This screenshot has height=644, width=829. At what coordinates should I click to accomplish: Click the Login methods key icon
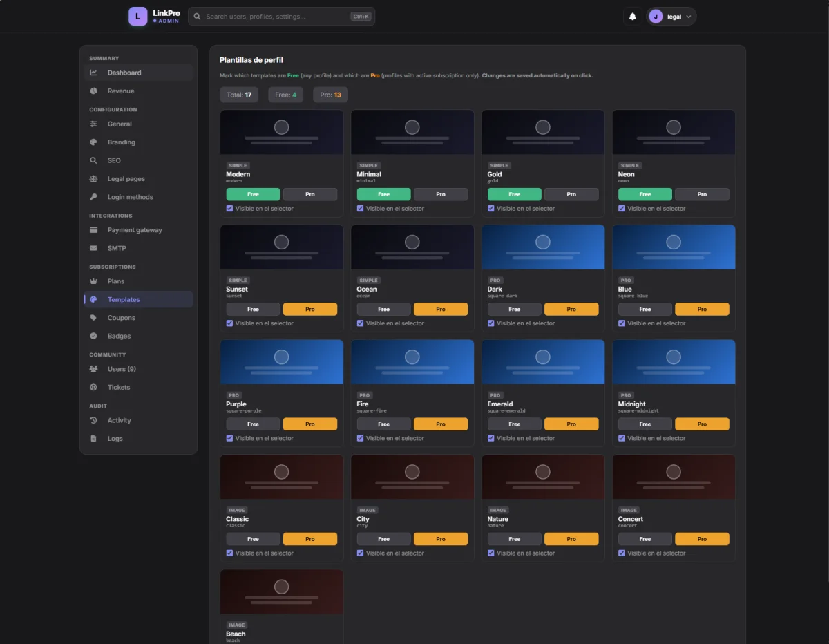pos(93,197)
